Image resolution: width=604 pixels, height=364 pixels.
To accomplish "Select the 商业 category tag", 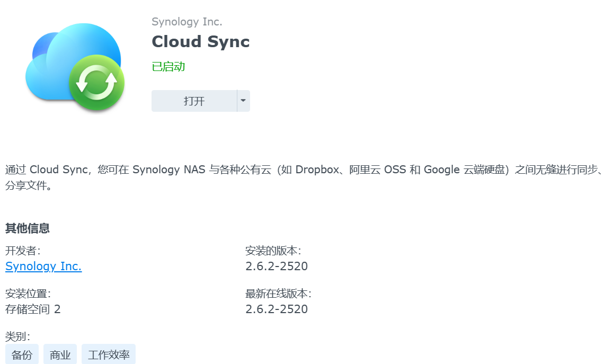I will click(60, 354).
